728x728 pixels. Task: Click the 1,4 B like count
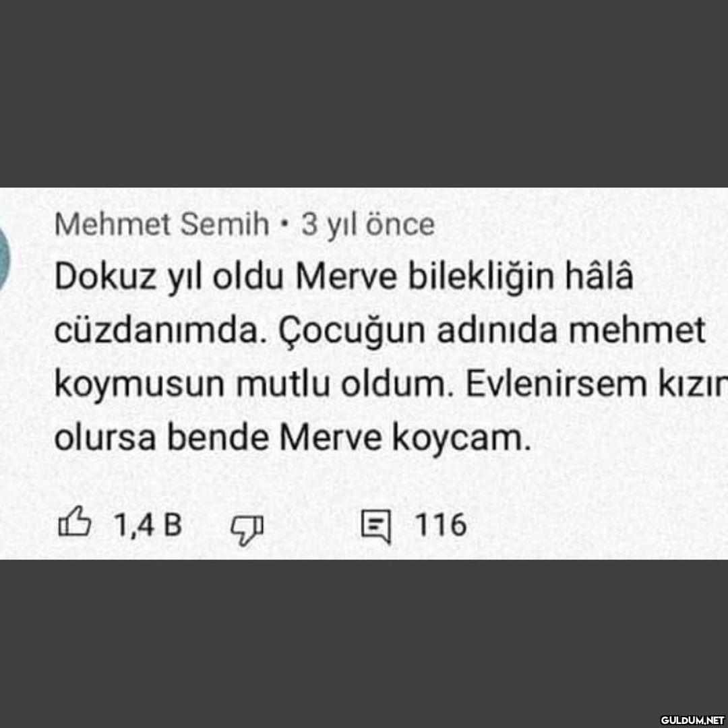coord(148,524)
